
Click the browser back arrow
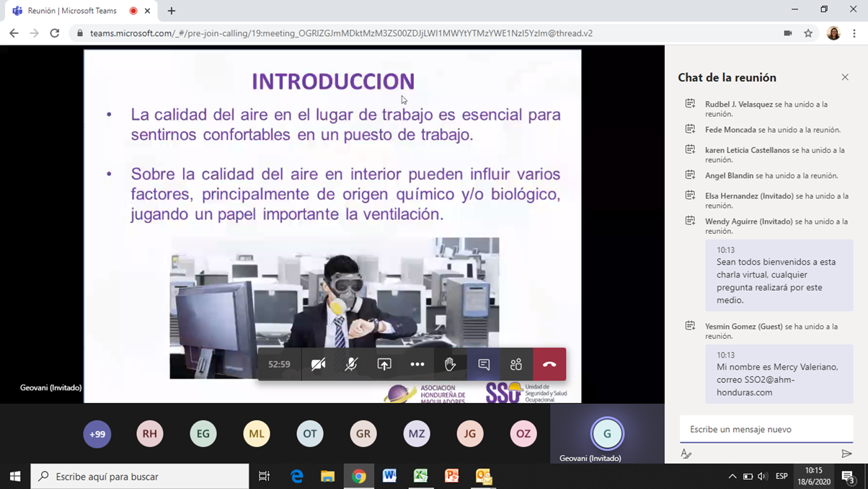(14, 33)
